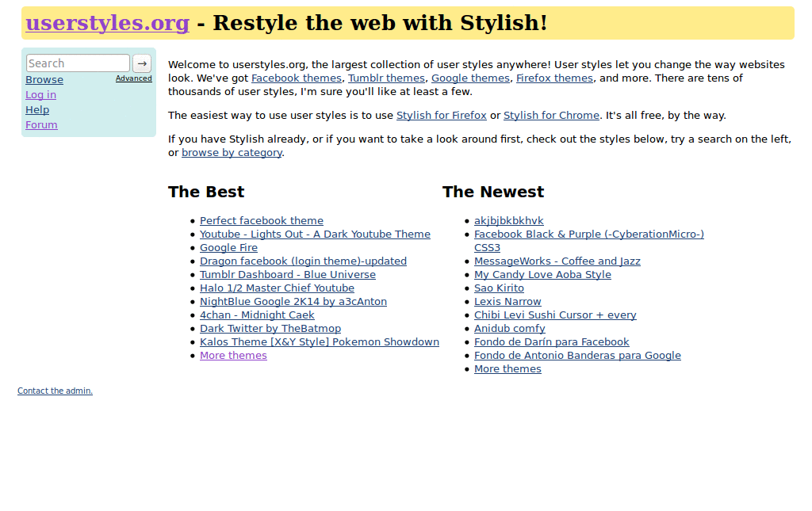
Task: Open the Google Fire style
Action: pos(228,248)
